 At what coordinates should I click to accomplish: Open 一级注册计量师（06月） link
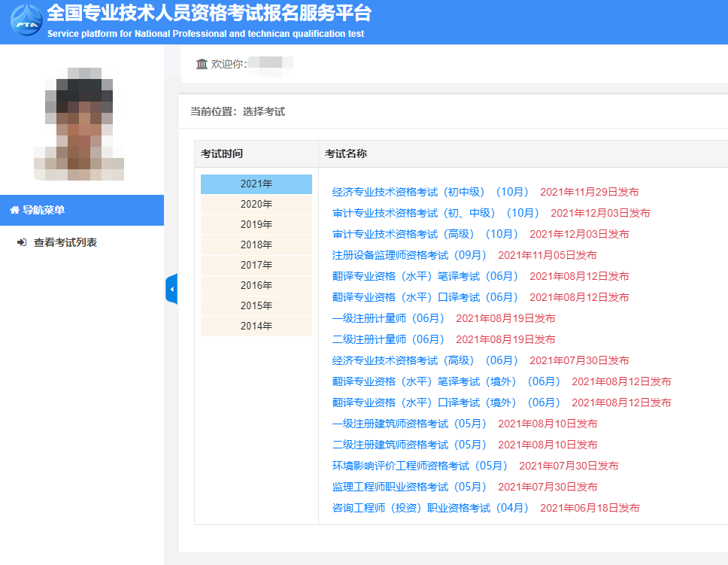tap(389, 318)
